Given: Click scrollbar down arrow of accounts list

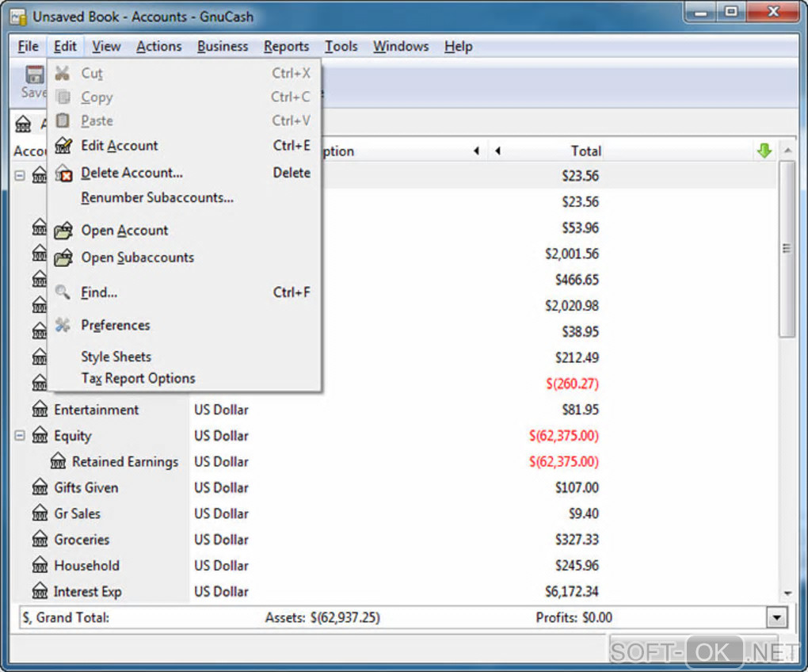Looking at the screenshot, I should coord(787,594).
